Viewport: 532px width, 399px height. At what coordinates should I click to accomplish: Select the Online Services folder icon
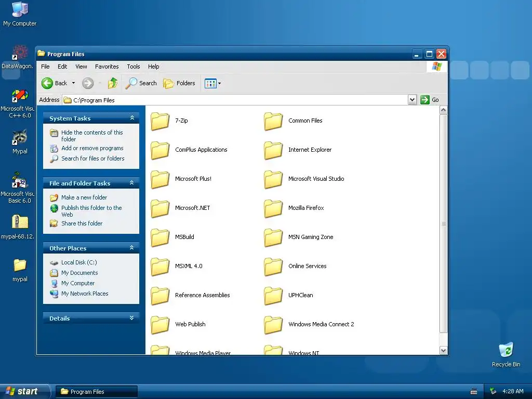(273, 267)
